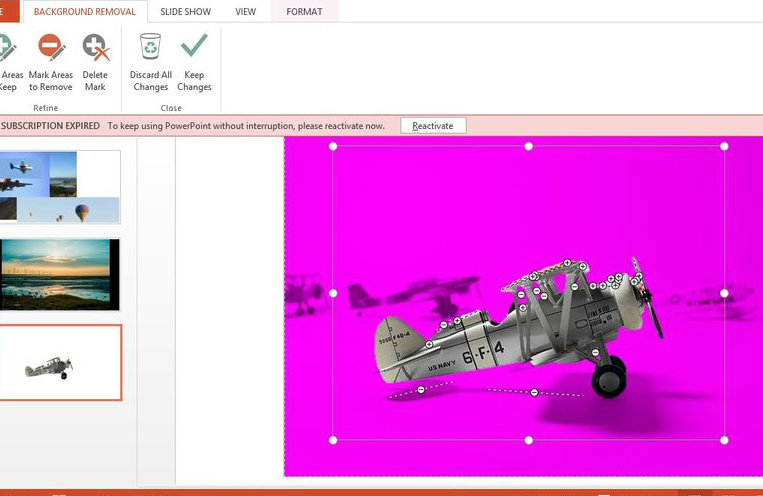This screenshot has height=496, width=763.
Task: Click the top-left selection handle of the marquee
Action: tap(333, 146)
